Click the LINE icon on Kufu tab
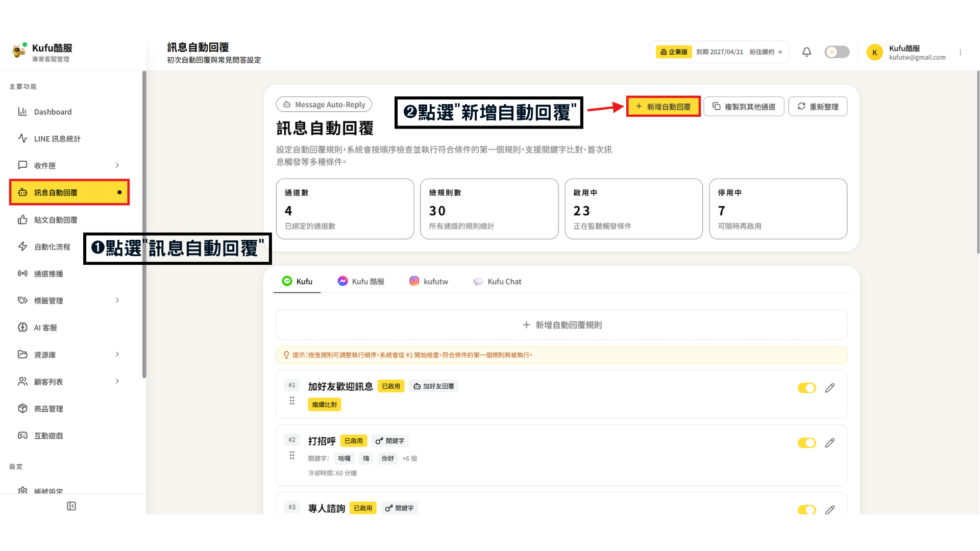980x551 pixels. pos(287,281)
